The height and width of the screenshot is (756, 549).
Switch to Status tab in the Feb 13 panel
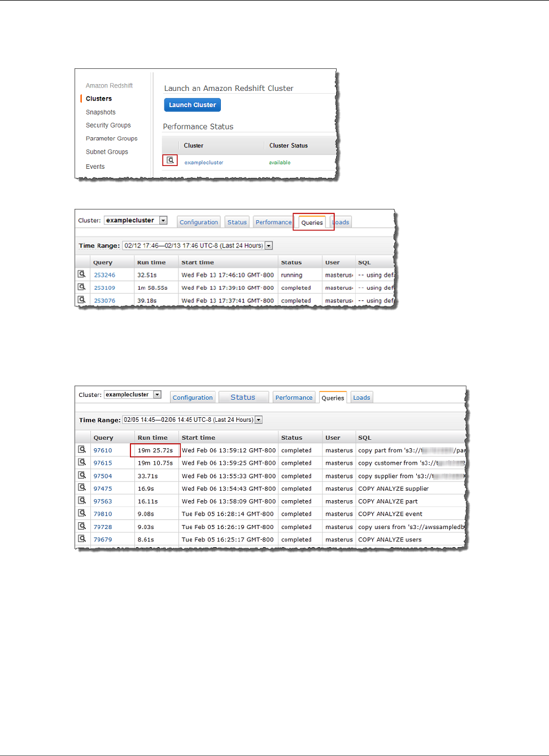click(237, 222)
